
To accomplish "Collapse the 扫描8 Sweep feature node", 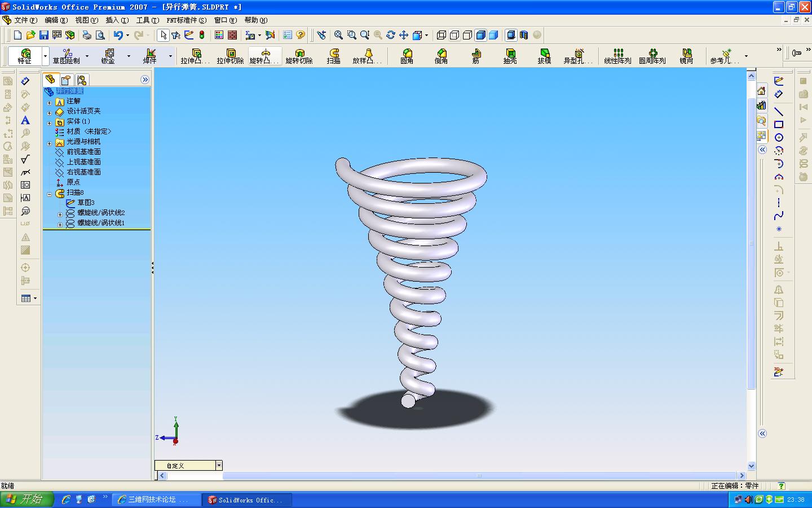I will 49,194.
